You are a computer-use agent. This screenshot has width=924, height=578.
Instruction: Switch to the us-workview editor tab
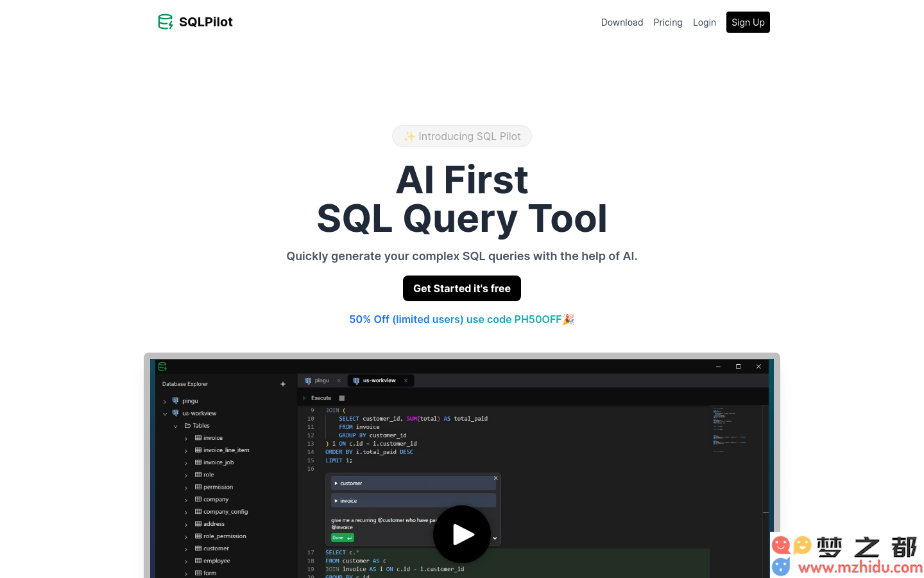[x=379, y=381]
